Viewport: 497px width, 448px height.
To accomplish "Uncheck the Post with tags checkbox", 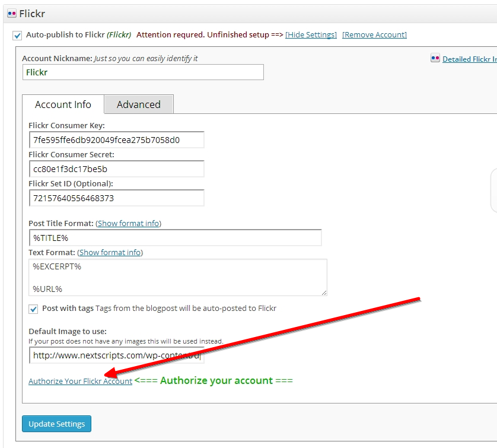I will [33, 309].
